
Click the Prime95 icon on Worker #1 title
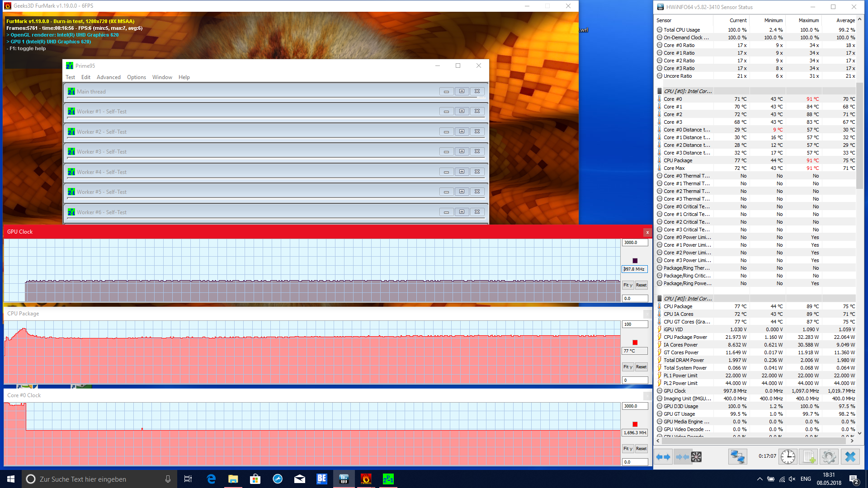pyautogui.click(x=71, y=112)
